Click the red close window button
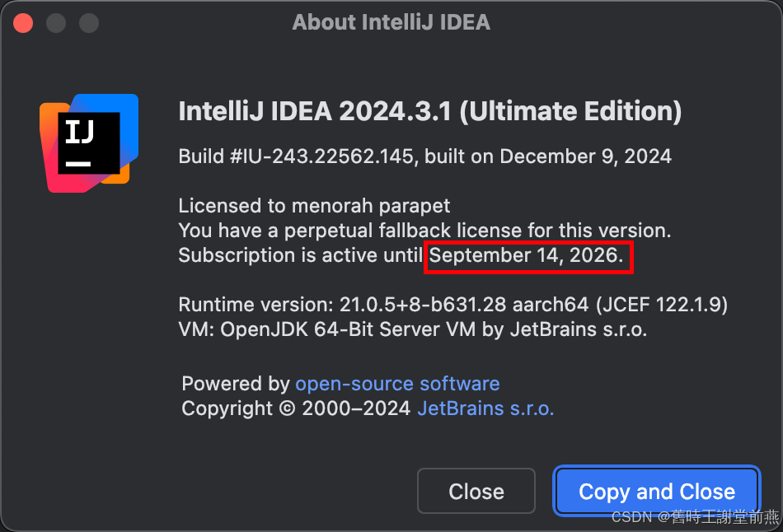Screen dimensions: 783x532 coord(23,22)
